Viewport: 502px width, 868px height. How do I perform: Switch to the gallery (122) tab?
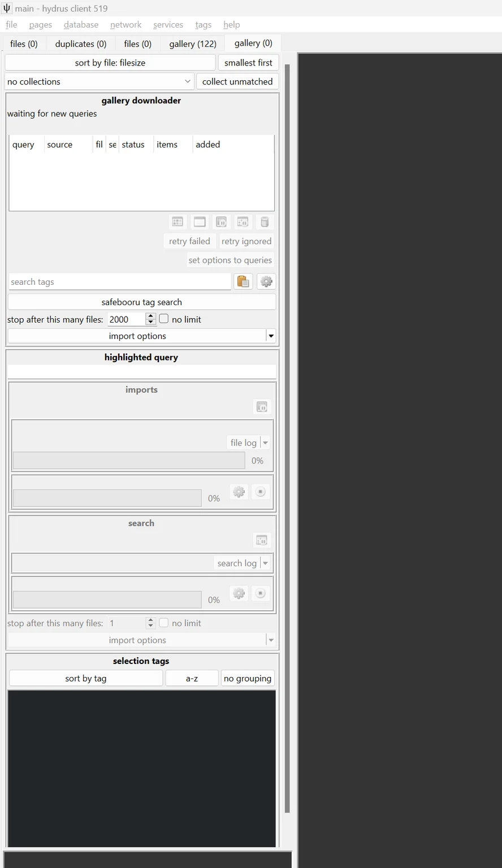pos(193,44)
